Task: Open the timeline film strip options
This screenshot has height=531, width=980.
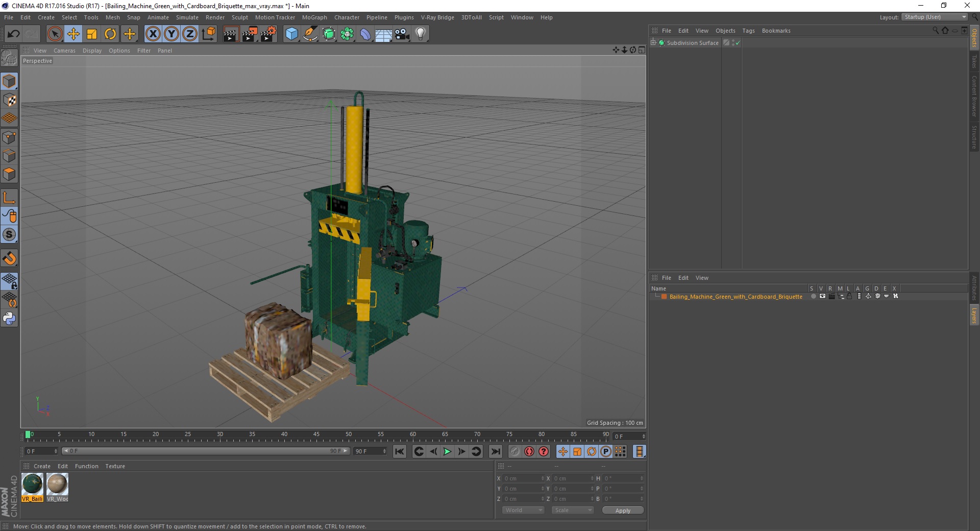Action: (x=639, y=451)
